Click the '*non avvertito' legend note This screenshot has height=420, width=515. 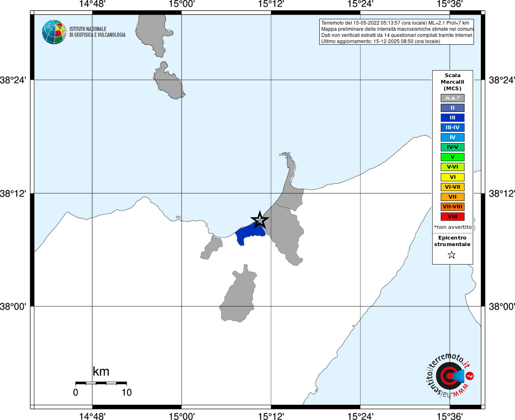pos(453,227)
